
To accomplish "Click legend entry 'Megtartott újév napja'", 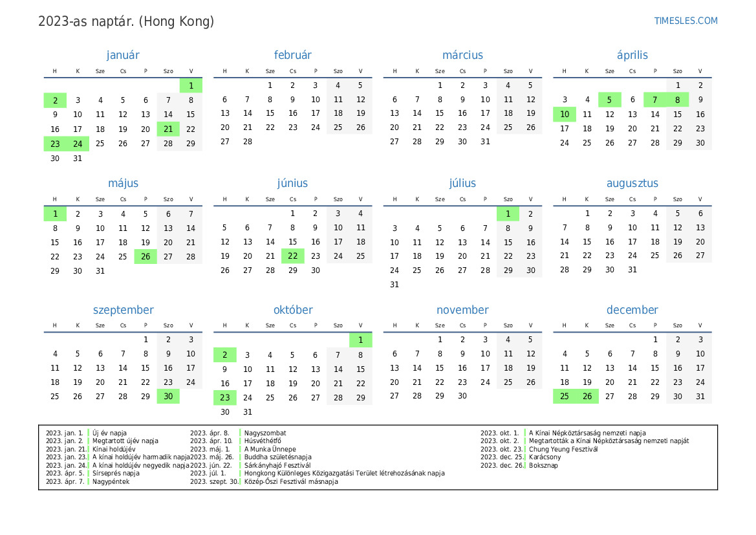I will coord(125,441).
